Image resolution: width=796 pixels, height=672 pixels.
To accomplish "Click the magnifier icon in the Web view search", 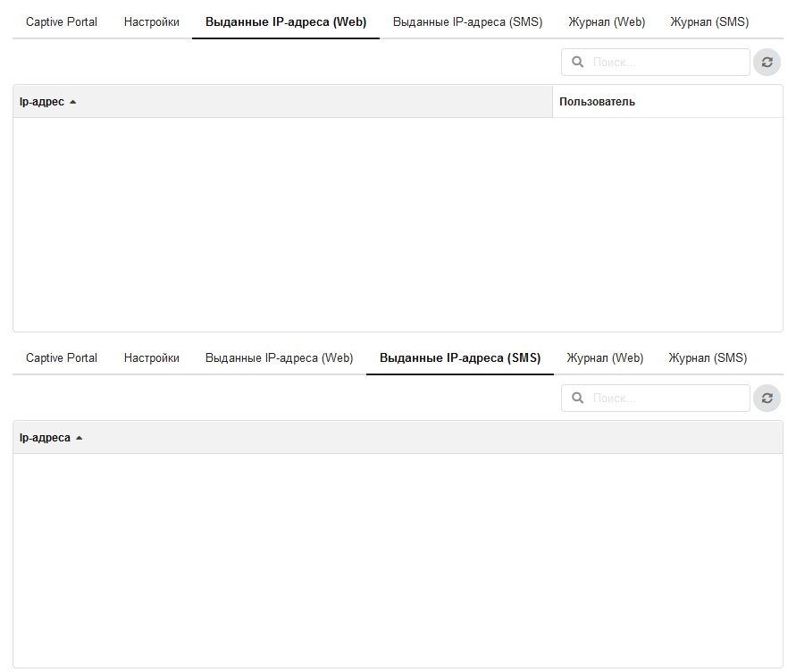I will coord(577,63).
